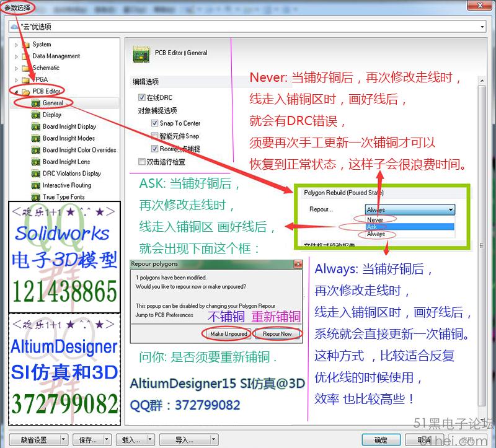Uncheck the Room热点捕捉 checkbox

[154, 149]
